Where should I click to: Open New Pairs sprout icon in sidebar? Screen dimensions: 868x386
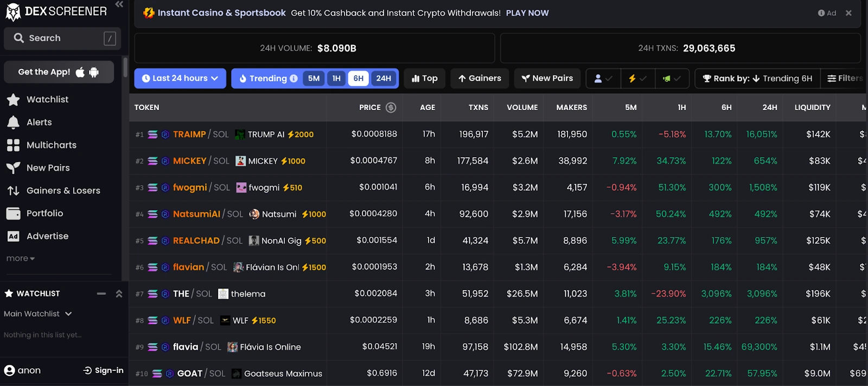point(13,168)
